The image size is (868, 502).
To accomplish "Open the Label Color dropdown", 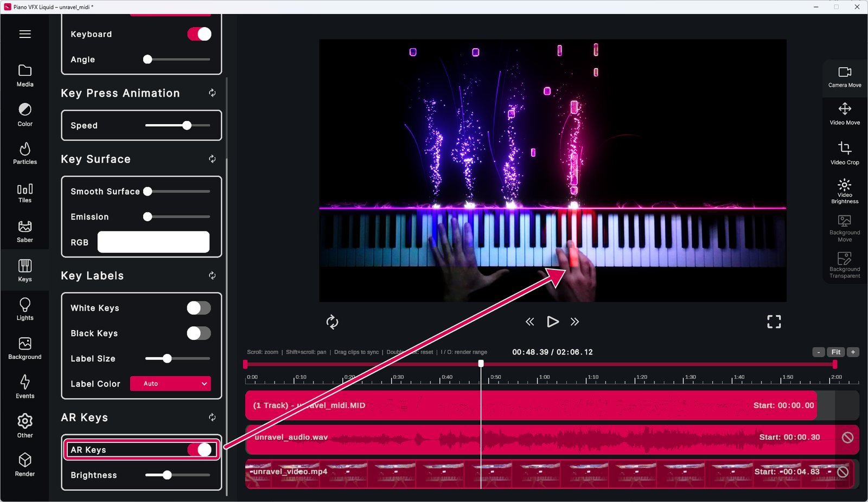I will (170, 384).
